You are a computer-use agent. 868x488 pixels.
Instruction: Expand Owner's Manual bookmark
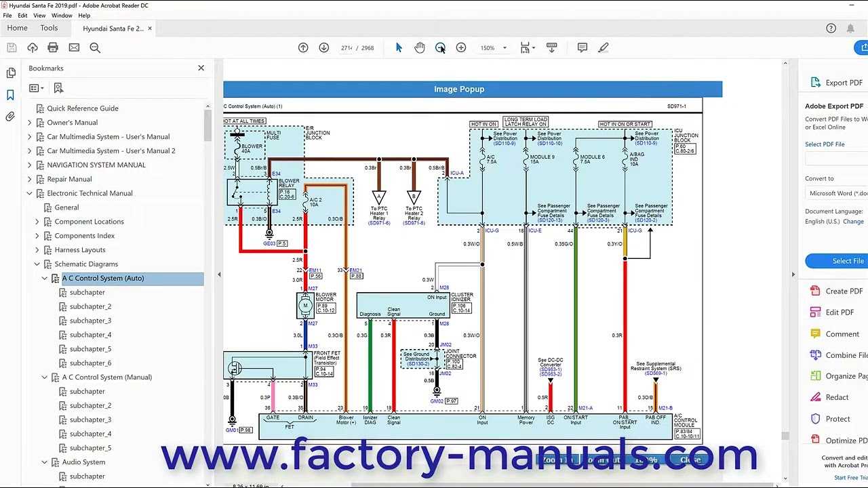point(29,123)
